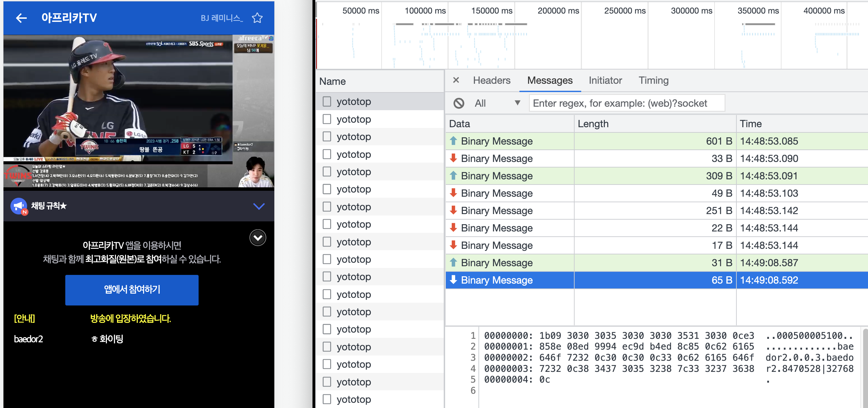Viewport: 868px width, 408px height.
Task: Check the first yototop request checkbox
Action: click(x=327, y=101)
